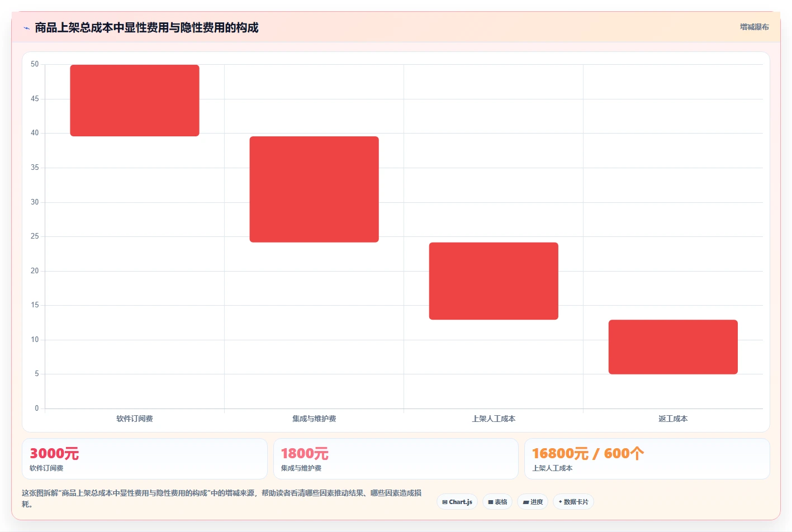Image resolution: width=792 pixels, height=532 pixels.
Task: Click the y-axis value 40
Action: pos(35,133)
